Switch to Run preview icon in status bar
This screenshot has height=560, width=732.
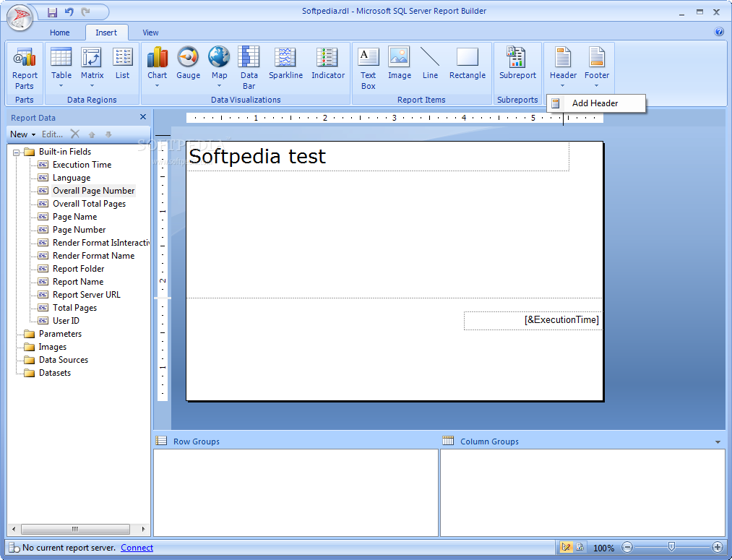pyautogui.click(x=580, y=547)
